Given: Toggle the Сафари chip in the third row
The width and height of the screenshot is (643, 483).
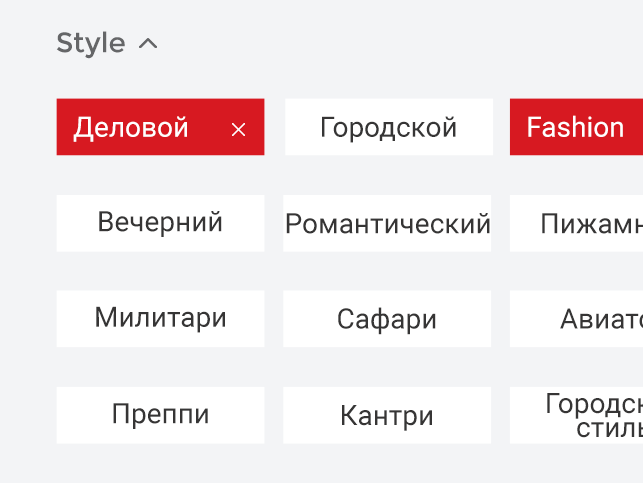Looking at the screenshot, I should click(x=387, y=319).
